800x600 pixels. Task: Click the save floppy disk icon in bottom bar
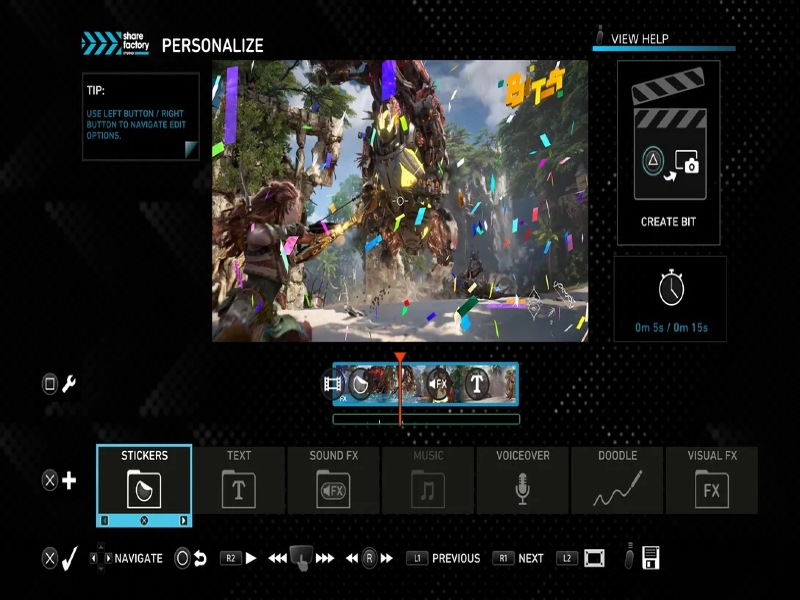pyautogui.click(x=651, y=557)
